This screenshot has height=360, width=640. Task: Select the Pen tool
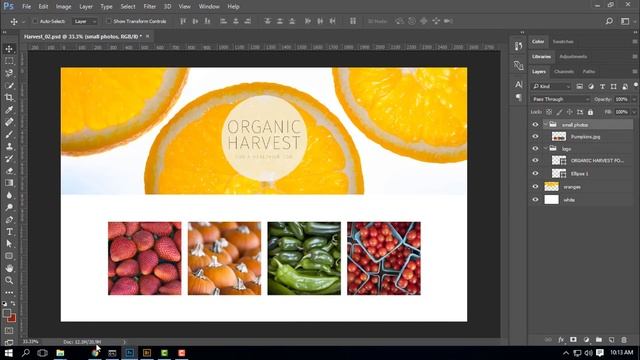pyautogui.click(x=9, y=220)
